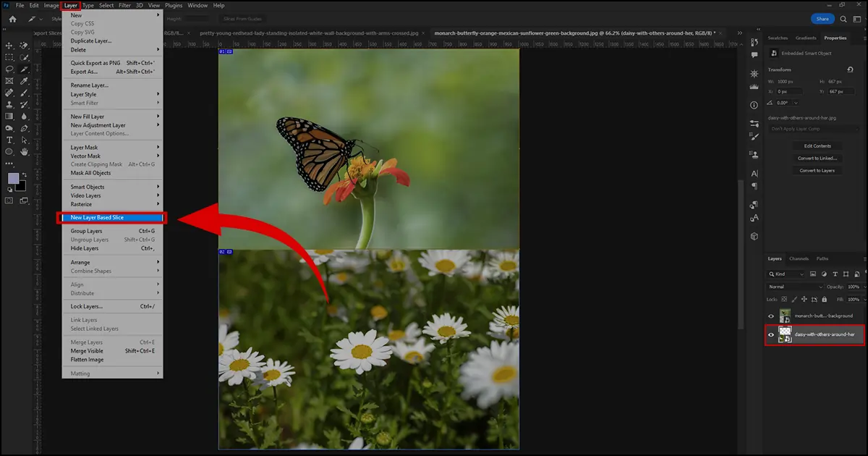The image size is (868, 456).
Task: Click the lock all layer icon
Action: (823, 299)
